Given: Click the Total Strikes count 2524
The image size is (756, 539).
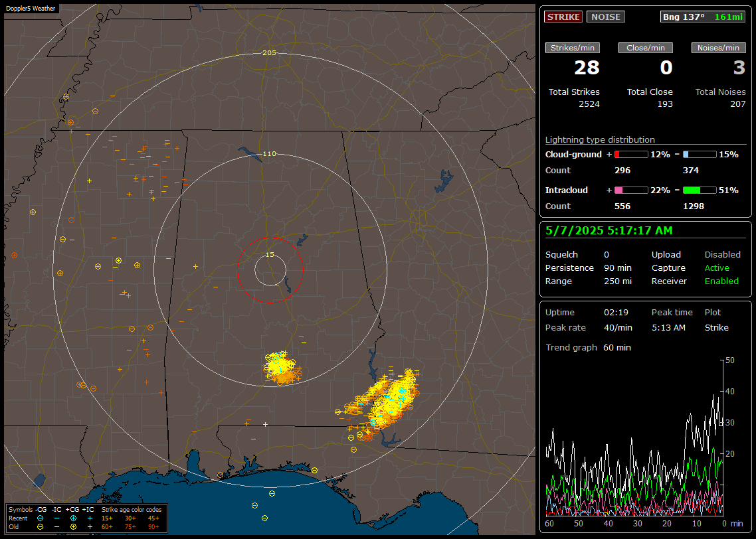Looking at the screenshot, I should [x=589, y=104].
